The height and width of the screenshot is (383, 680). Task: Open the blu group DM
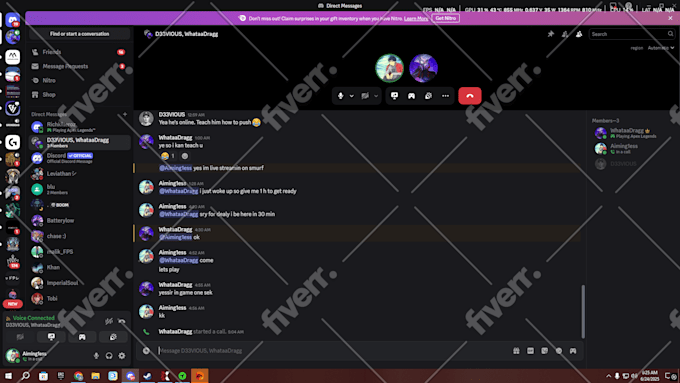pyautogui.click(x=79, y=190)
